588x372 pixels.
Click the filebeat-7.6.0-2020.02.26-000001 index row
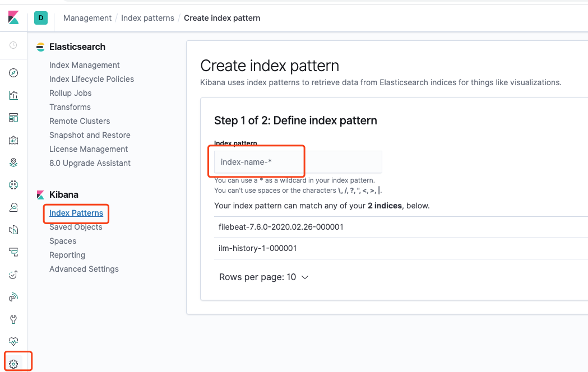281,227
